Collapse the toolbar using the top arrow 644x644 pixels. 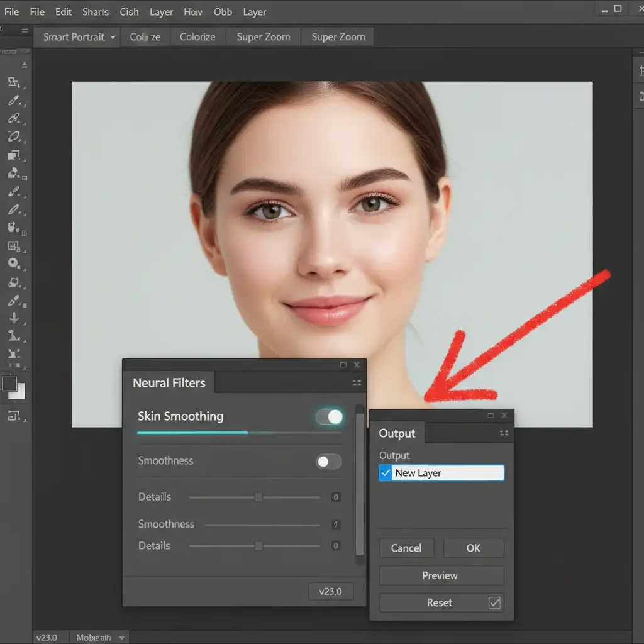pyautogui.click(x=25, y=65)
